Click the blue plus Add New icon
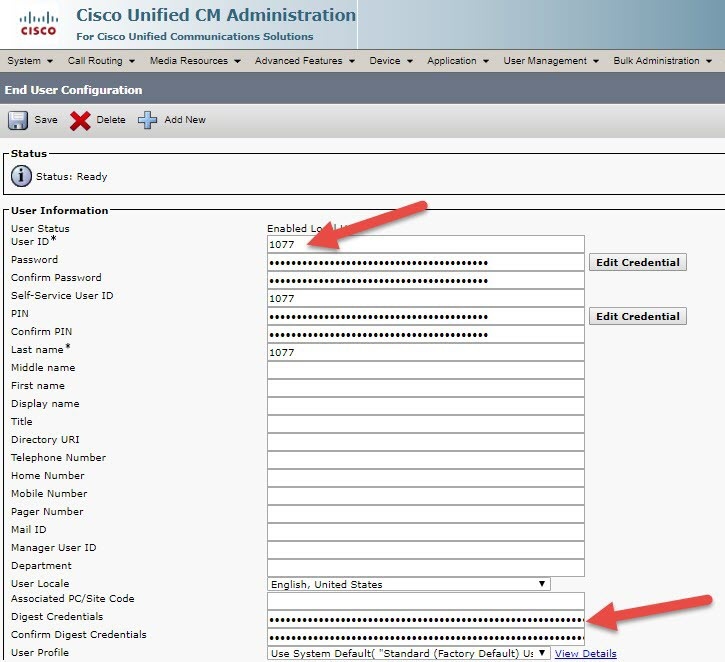Viewport: 725px width, 662px height. [147, 120]
